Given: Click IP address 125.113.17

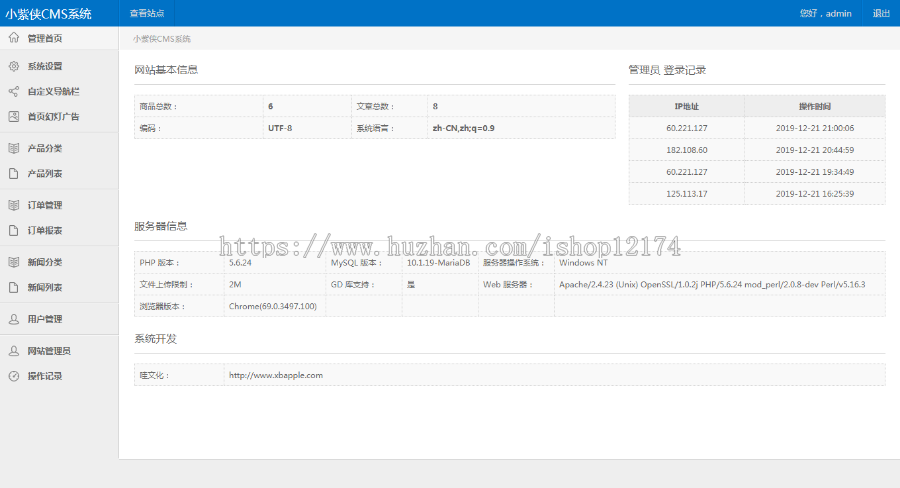Looking at the screenshot, I should [686, 193].
